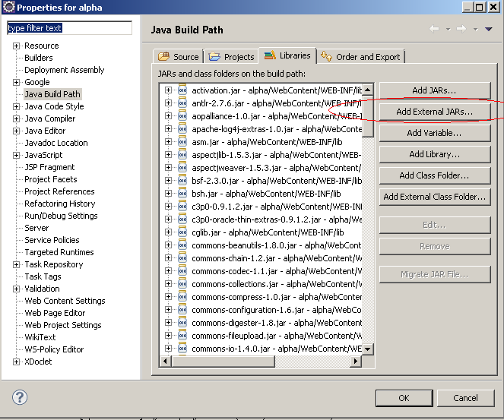This screenshot has width=504, height=420.
Task: Click the horizontal scroll-right arrow
Action: click(356, 361)
